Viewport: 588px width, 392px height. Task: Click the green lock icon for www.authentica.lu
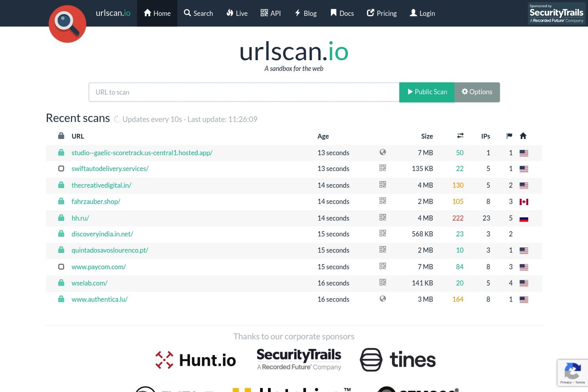pyautogui.click(x=61, y=299)
